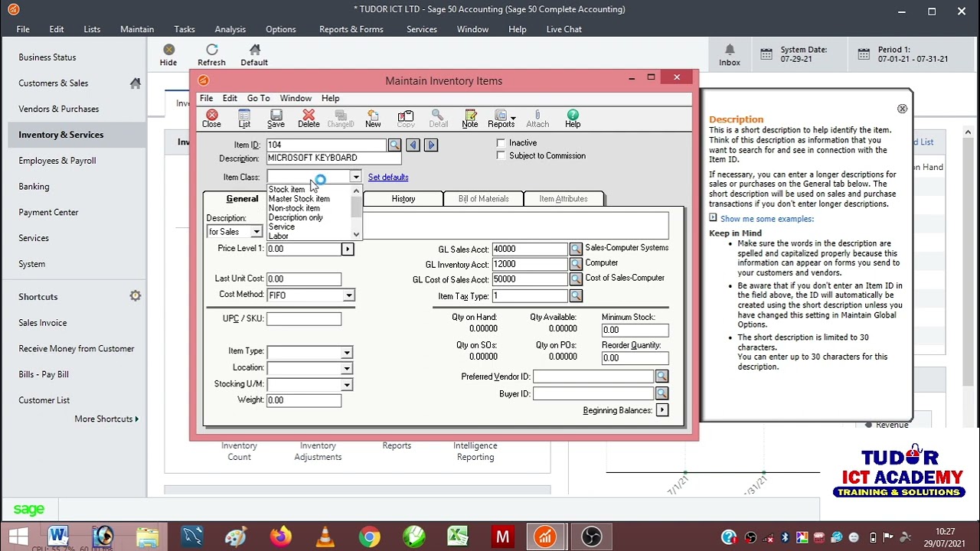Open Google Chrome from taskbar
The width and height of the screenshot is (980, 551).
(370, 536)
